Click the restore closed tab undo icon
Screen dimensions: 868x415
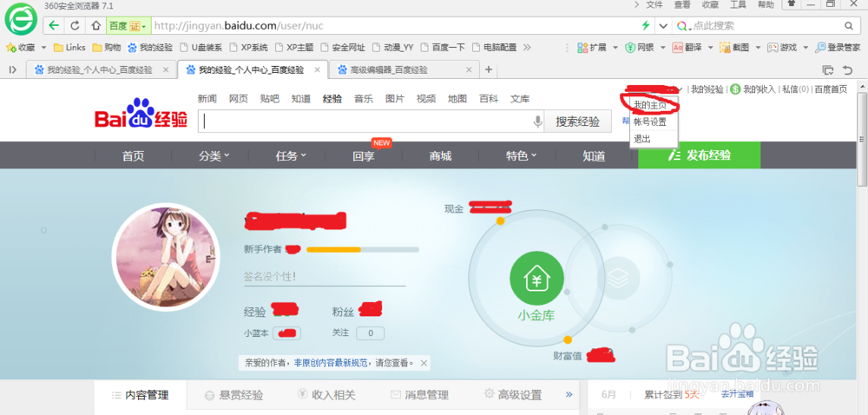click(x=847, y=69)
